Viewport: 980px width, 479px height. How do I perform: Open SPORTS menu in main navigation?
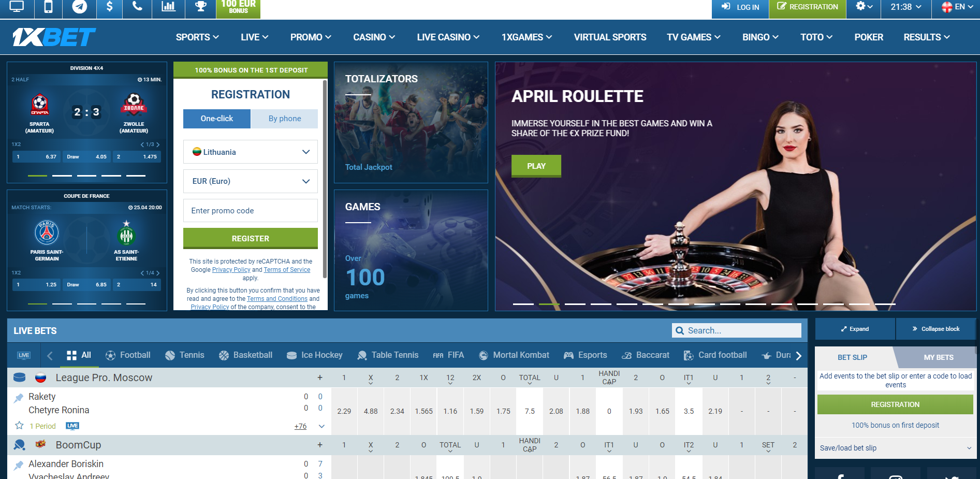click(197, 37)
